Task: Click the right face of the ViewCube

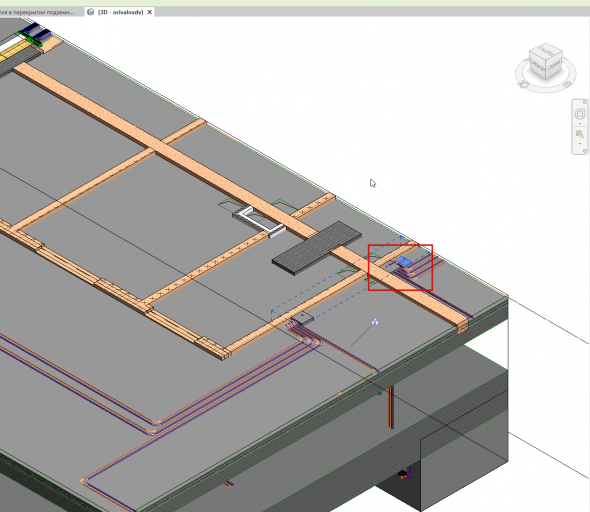Action: [x=555, y=66]
